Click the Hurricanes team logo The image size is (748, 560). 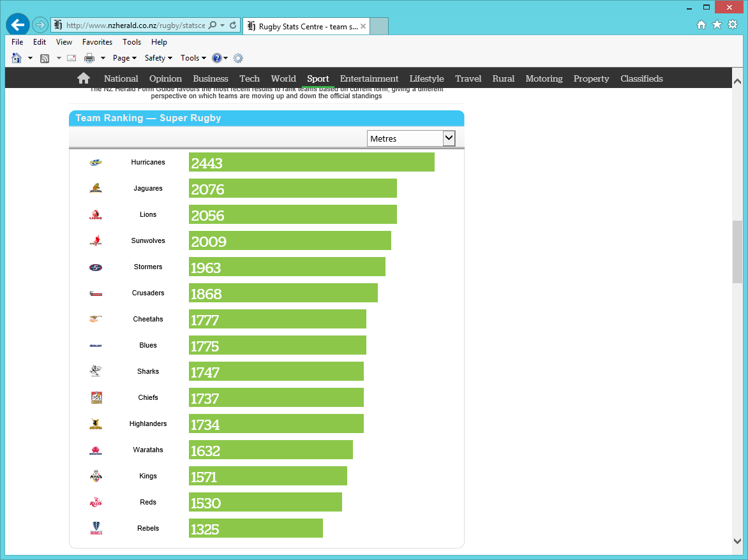point(95,163)
